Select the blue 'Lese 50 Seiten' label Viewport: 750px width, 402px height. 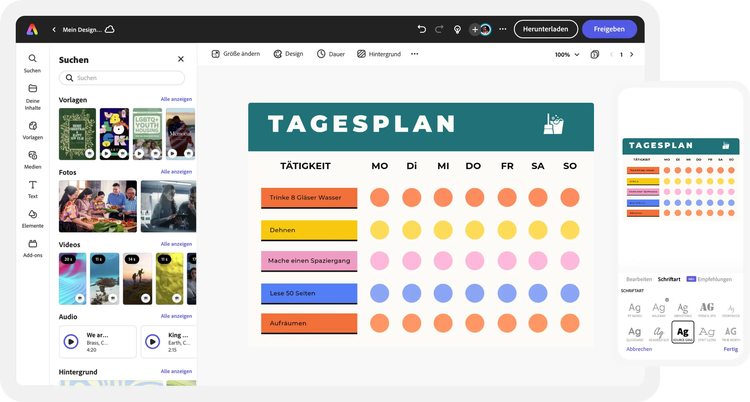point(309,293)
